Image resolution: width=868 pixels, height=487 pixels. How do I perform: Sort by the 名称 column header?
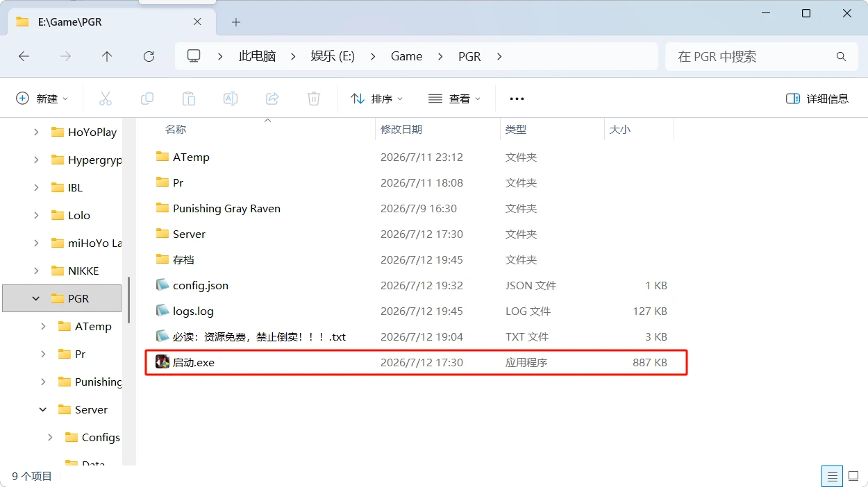[176, 129]
